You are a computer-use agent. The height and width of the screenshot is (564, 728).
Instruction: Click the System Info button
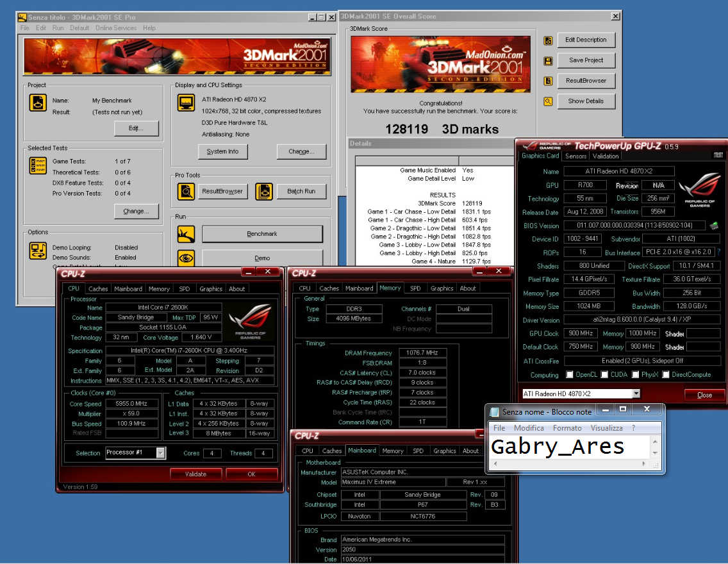[222, 151]
